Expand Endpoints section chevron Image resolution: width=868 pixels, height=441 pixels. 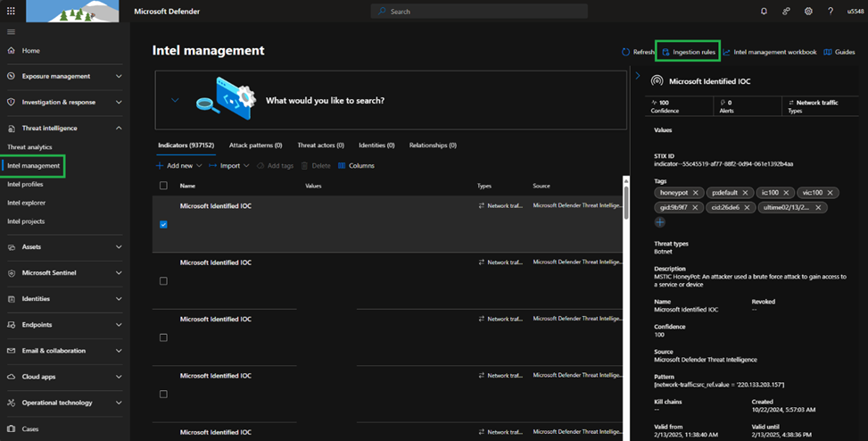119,325
